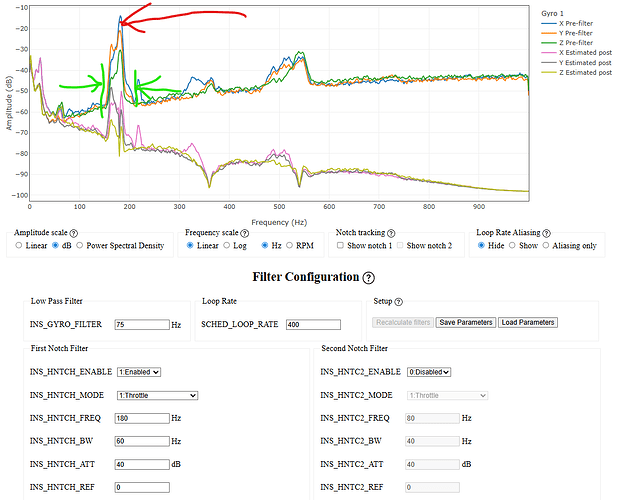Open the INS_HNTCH_MODE Throttle dropdown
This screenshot has width=622, height=500.
[x=157, y=395]
